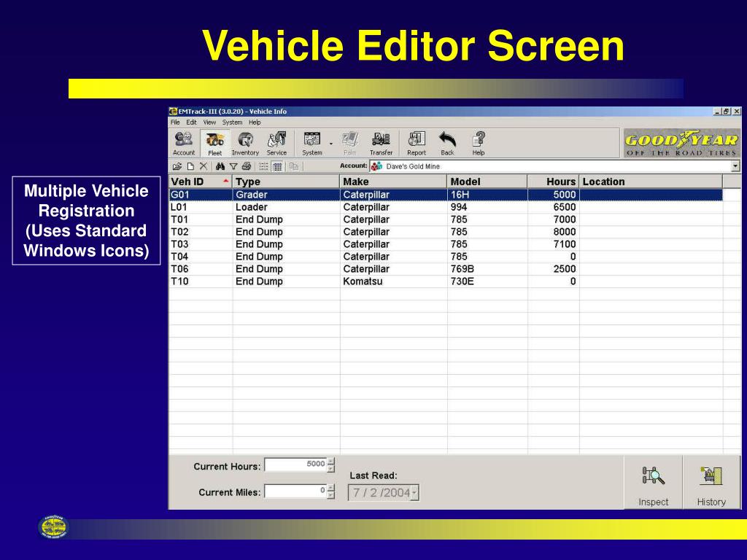
Task: Decrease Current Hours with down spinner
Action: pyautogui.click(x=331, y=469)
